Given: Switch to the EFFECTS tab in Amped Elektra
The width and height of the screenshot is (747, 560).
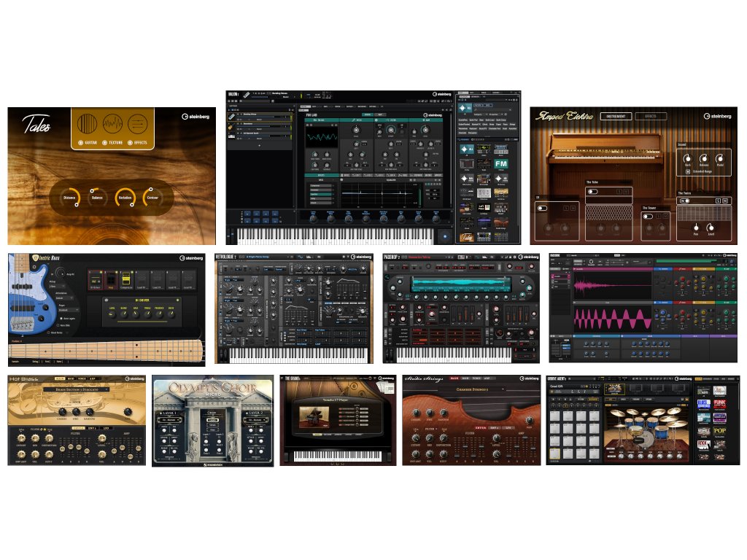Looking at the screenshot, I should point(651,116).
